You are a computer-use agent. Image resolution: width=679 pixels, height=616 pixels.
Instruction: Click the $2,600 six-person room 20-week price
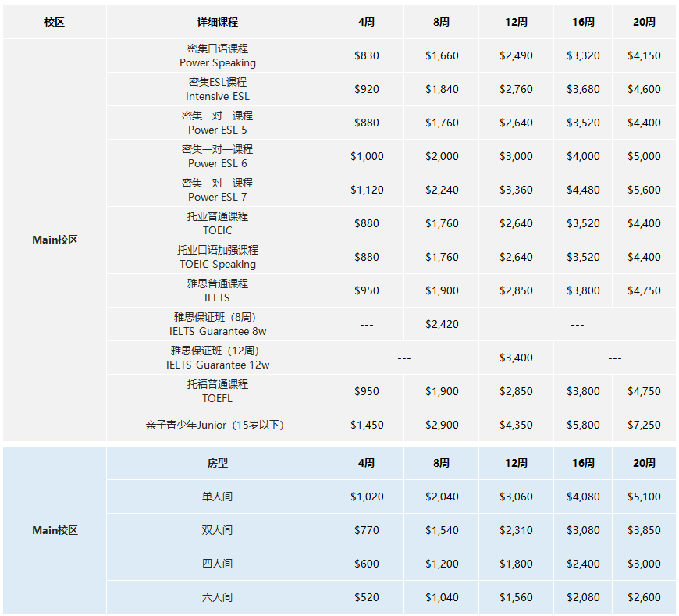point(644,597)
